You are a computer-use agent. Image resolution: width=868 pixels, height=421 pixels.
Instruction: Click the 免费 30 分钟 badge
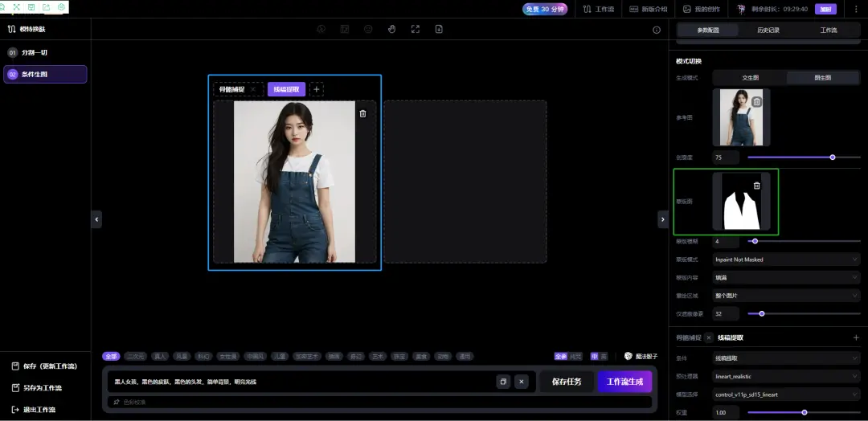coord(545,9)
